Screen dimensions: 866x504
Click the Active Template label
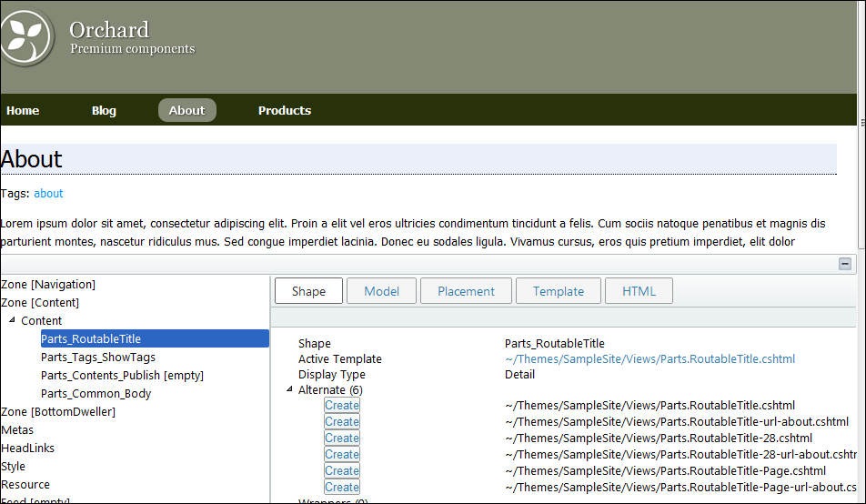[x=339, y=359]
